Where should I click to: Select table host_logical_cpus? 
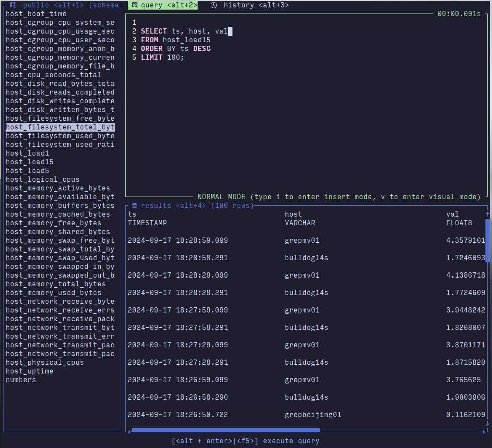pyautogui.click(x=43, y=179)
